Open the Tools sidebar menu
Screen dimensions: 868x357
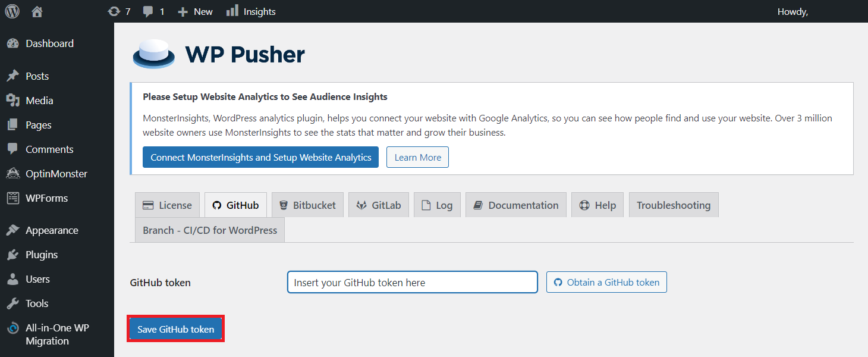tap(37, 303)
